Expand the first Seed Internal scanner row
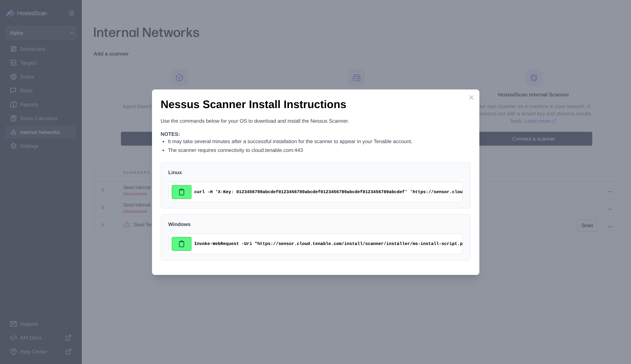Image resolution: width=631 pixels, height=364 pixels. [103, 190]
